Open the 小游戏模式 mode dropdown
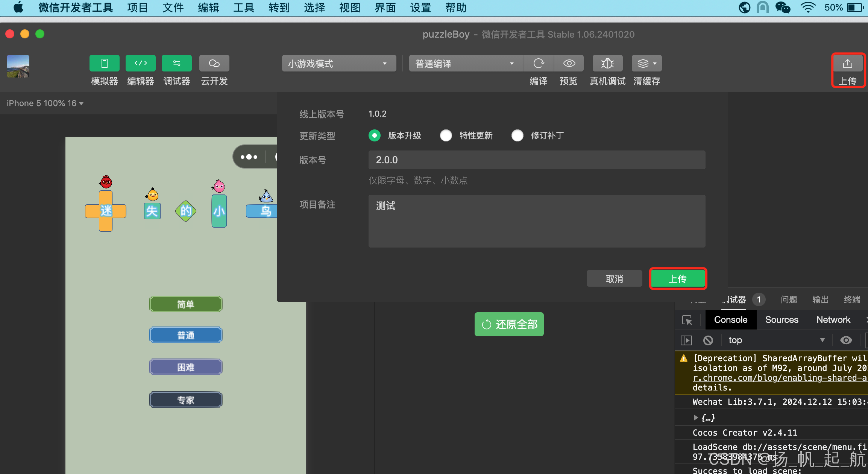The image size is (868, 474). click(x=339, y=63)
